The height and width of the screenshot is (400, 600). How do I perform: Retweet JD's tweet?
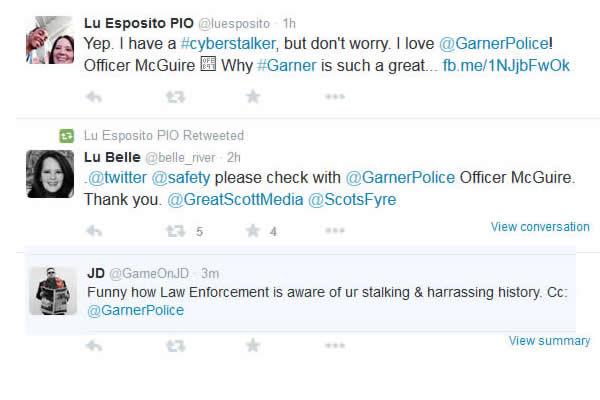[x=175, y=346]
